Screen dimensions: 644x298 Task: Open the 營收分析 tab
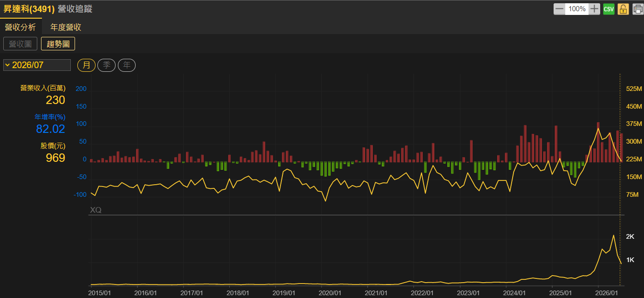(21, 27)
